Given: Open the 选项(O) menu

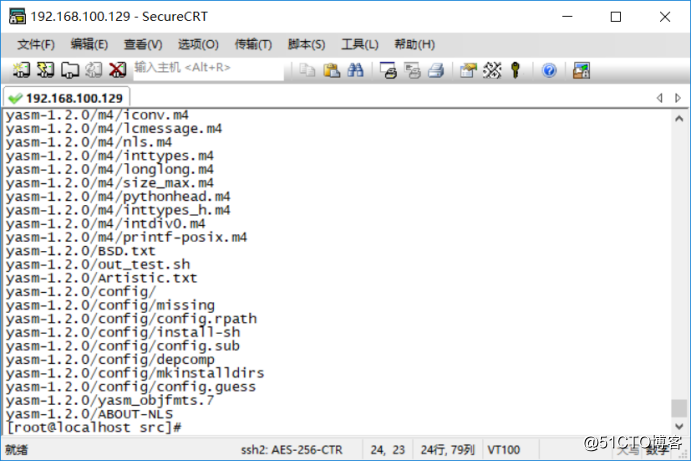Looking at the screenshot, I should point(198,44).
